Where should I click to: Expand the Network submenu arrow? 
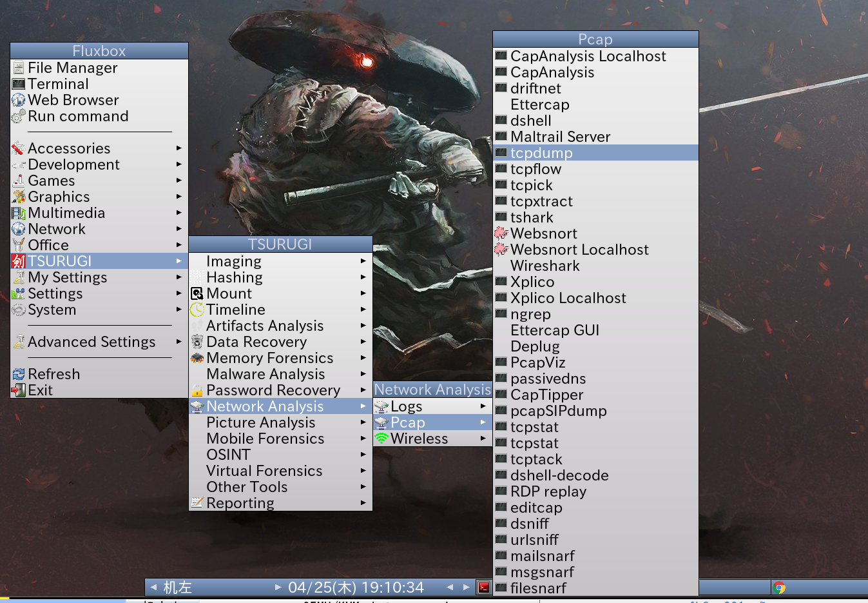178,229
